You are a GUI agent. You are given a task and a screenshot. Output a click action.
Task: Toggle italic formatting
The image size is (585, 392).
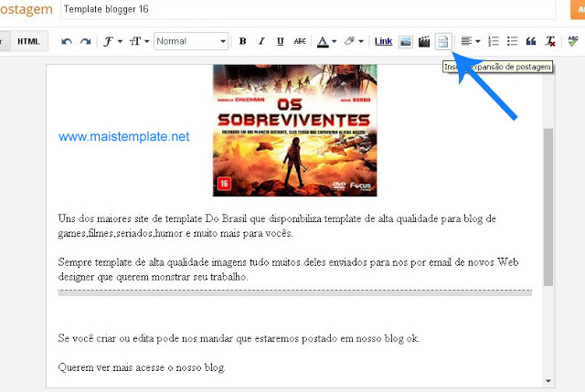[x=261, y=41]
